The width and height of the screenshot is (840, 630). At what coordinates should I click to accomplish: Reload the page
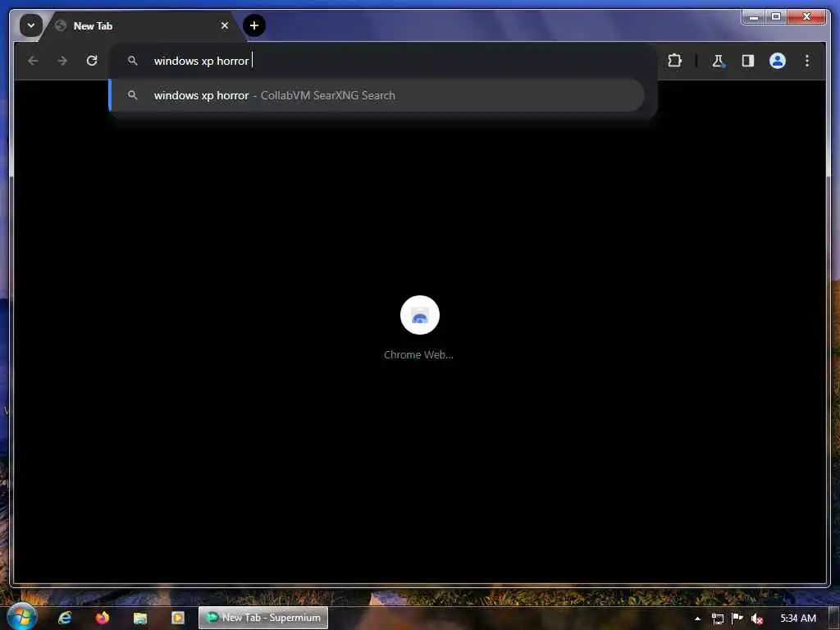click(92, 61)
